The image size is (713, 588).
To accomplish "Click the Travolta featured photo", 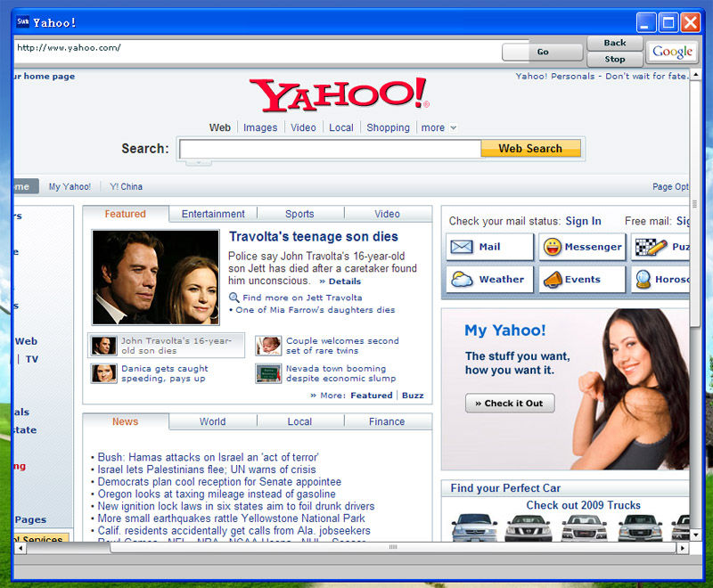I will [155, 277].
